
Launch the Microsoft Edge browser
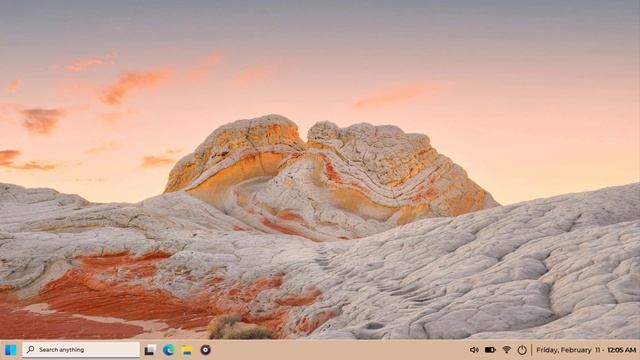click(168, 350)
